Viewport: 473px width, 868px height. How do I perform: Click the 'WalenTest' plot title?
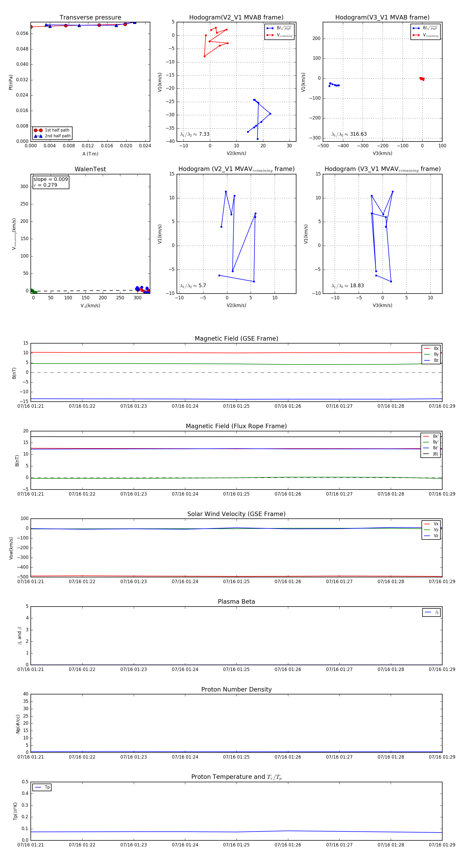click(x=90, y=169)
